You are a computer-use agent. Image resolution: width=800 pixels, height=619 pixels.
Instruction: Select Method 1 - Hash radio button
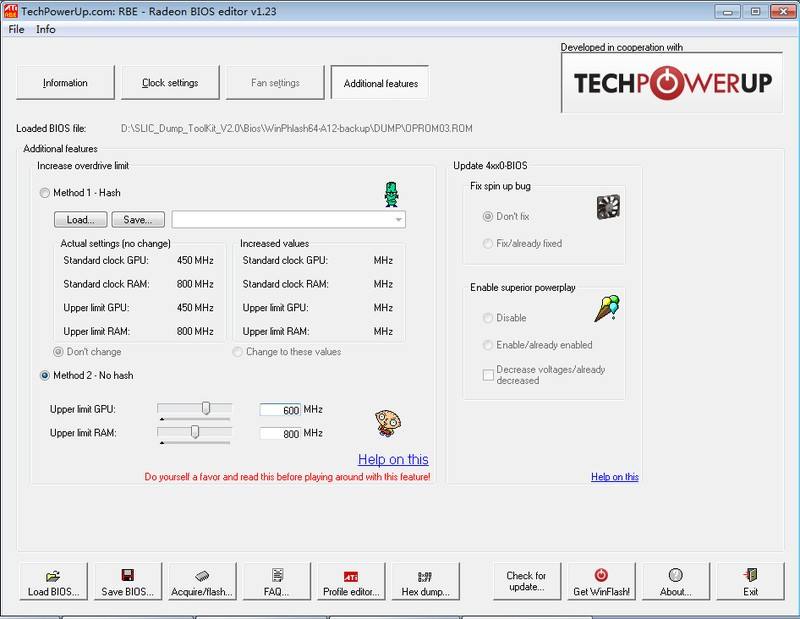point(45,193)
